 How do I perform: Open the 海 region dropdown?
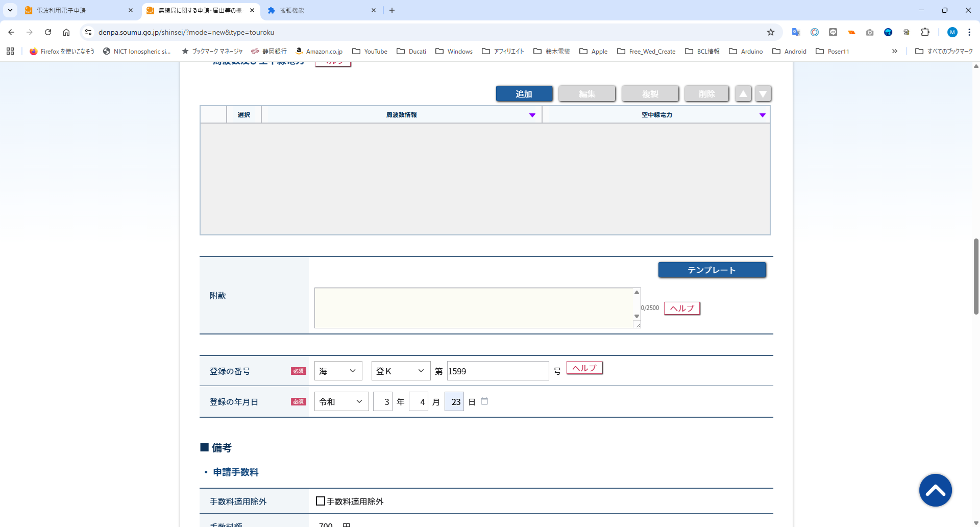(338, 371)
